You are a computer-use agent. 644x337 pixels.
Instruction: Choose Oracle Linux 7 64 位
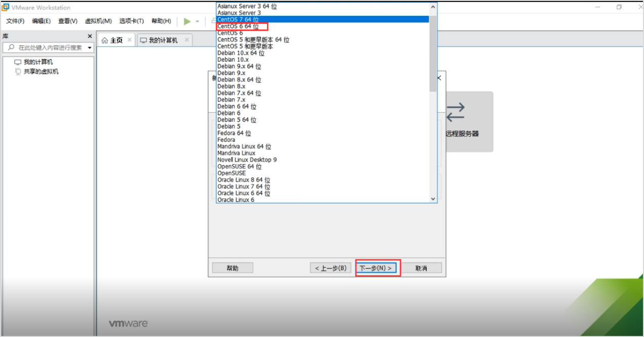point(323,186)
